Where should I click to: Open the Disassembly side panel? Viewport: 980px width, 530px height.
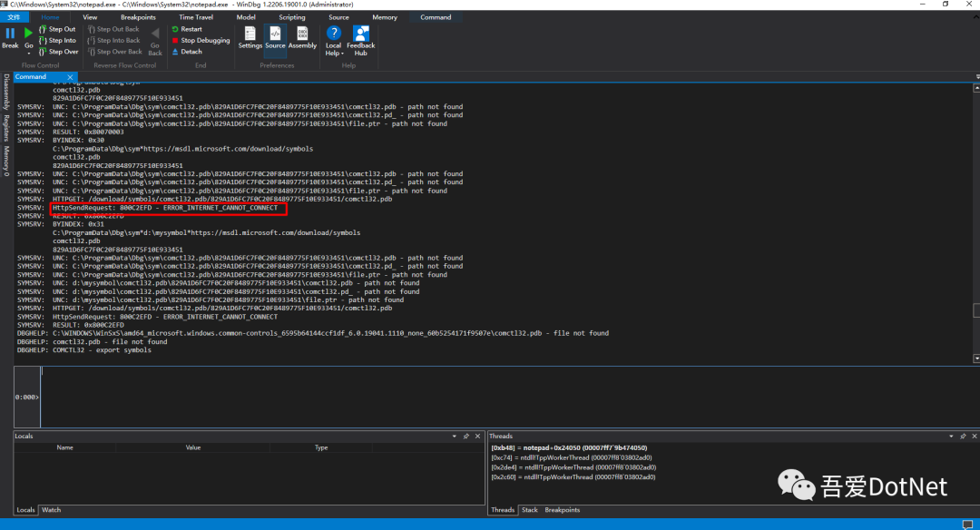(6, 92)
